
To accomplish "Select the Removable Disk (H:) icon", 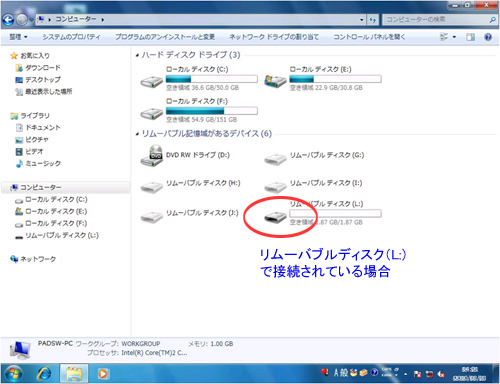I will point(152,187).
